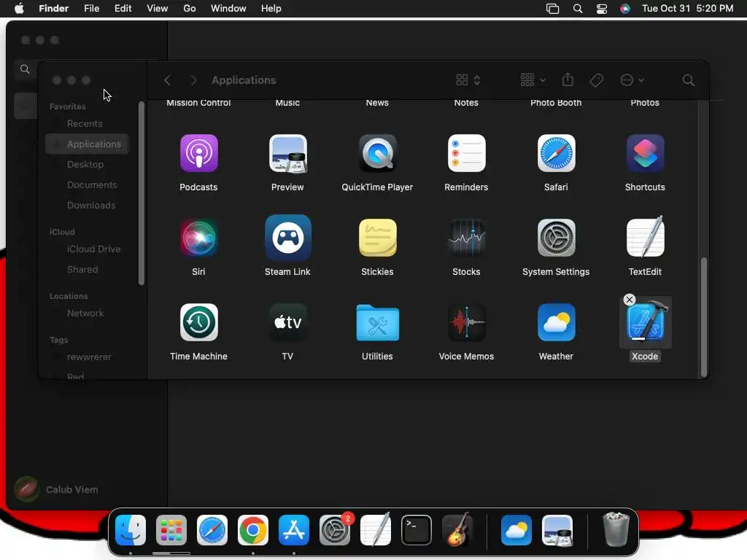
Task: Select Applications in sidebar
Action: coord(87,144)
